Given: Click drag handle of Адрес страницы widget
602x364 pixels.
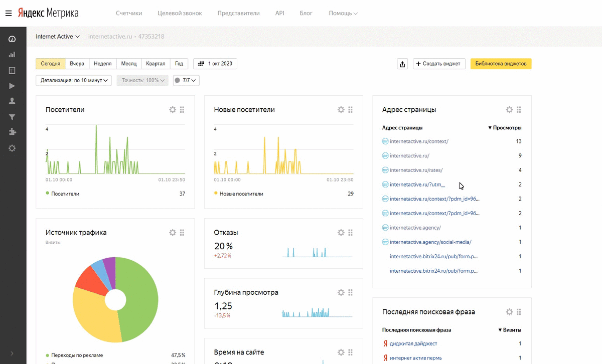Looking at the screenshot, I should click(x=519, y=110).
